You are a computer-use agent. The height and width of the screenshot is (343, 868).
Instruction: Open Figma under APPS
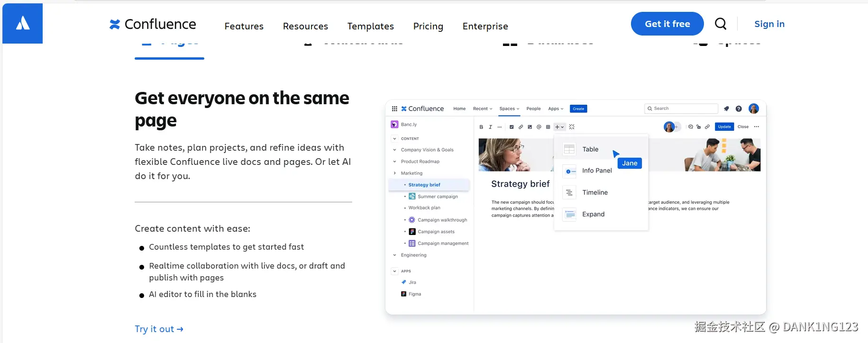coord(411,294)
